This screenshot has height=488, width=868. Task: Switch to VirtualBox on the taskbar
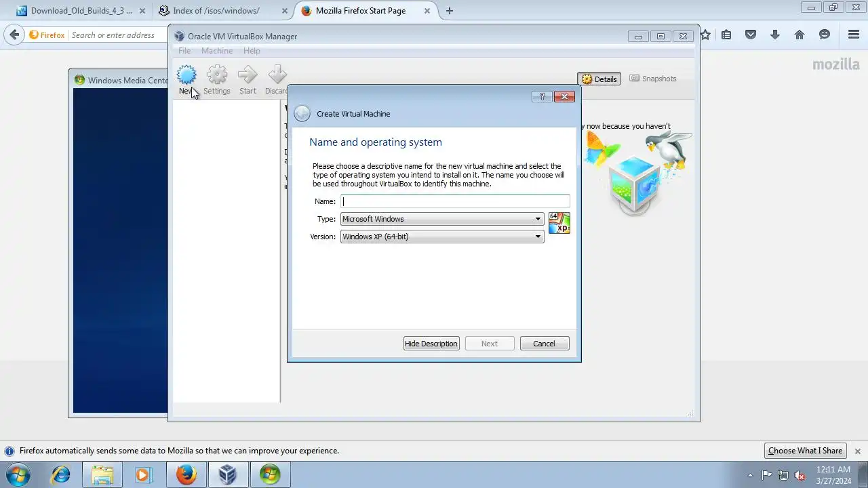(x=228, y=474)
